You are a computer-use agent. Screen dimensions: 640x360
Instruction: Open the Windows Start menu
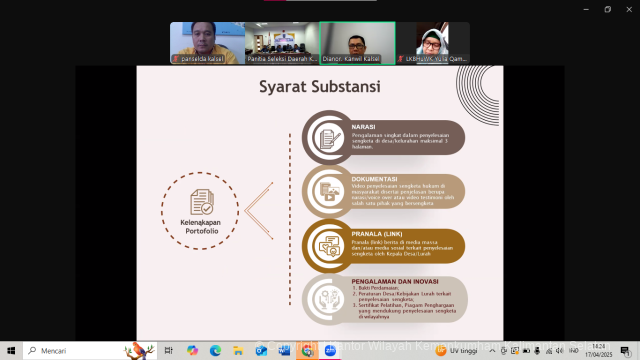[11, 351]
